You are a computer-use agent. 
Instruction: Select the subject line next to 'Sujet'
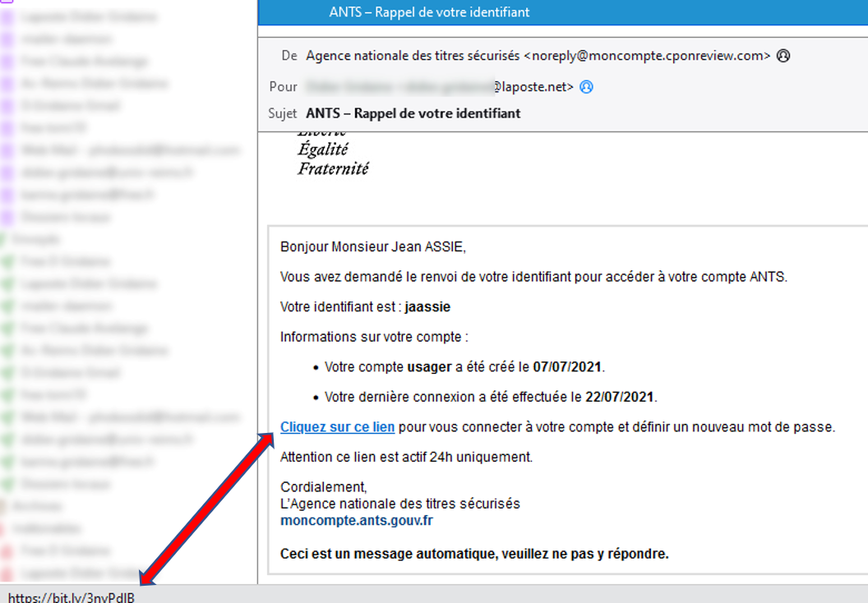tap(413, 113)
